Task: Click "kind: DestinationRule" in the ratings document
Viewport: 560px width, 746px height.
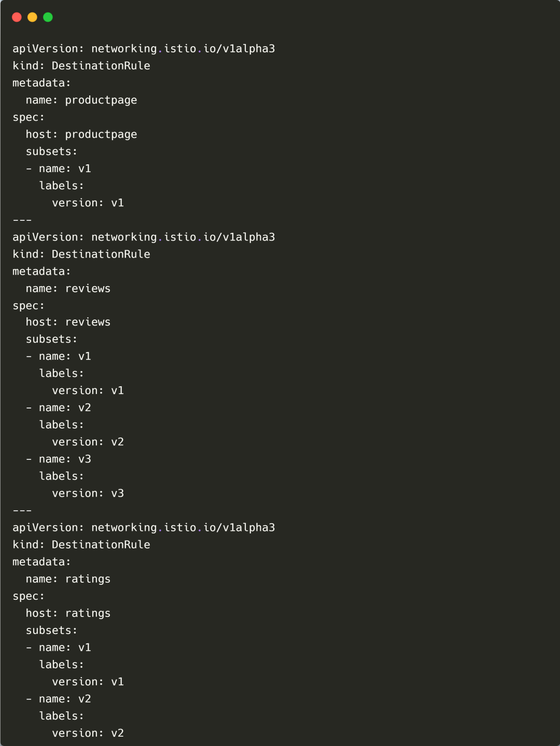Action: (81, 545)
